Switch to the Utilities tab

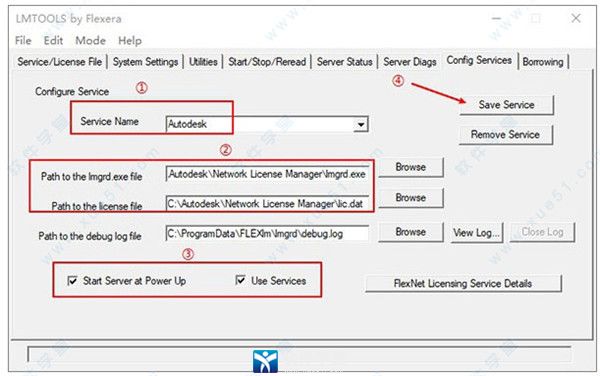click(203, 62)
